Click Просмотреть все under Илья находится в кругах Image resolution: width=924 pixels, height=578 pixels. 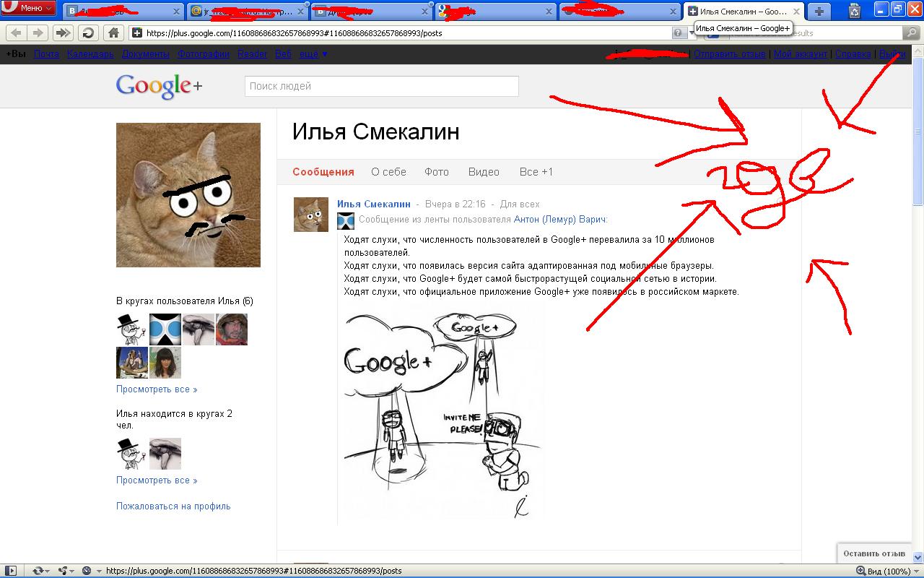click(157, 480)
